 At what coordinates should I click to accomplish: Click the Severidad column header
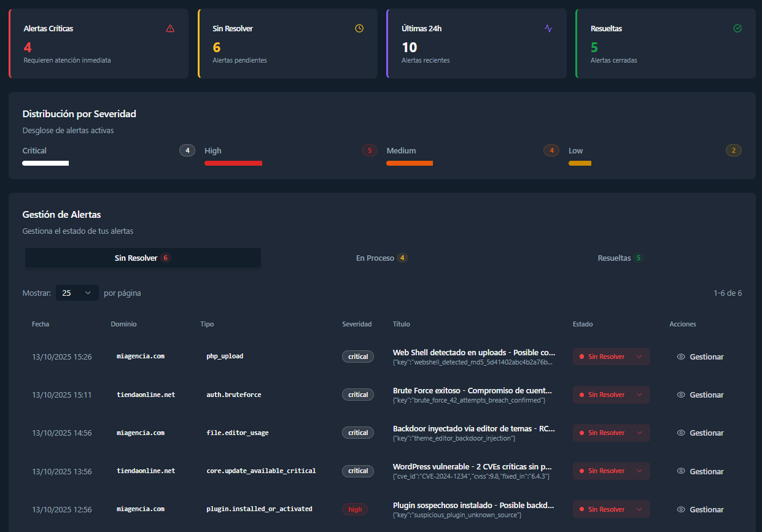click(x=357, y=324)
